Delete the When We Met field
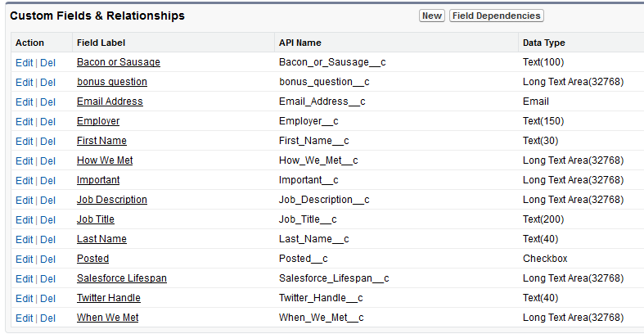The height and width of the screenshot is (334, 644). click(47, 318)
